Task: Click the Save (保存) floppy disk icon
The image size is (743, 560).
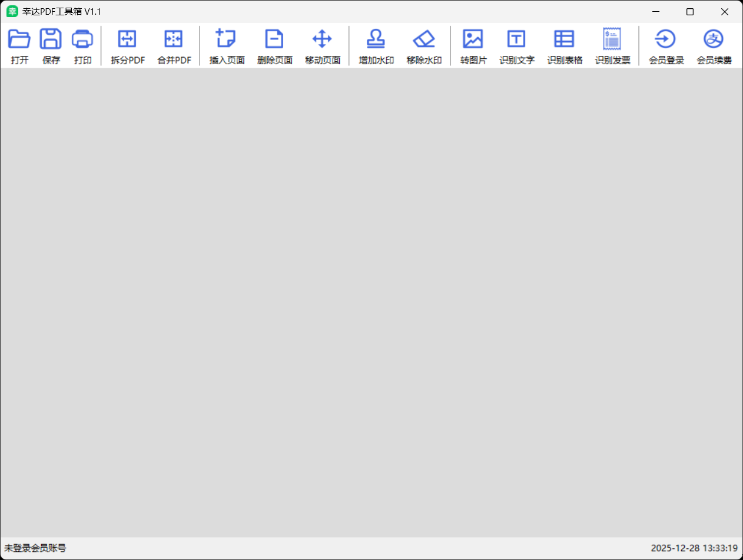Action: (x=51, y=39)
